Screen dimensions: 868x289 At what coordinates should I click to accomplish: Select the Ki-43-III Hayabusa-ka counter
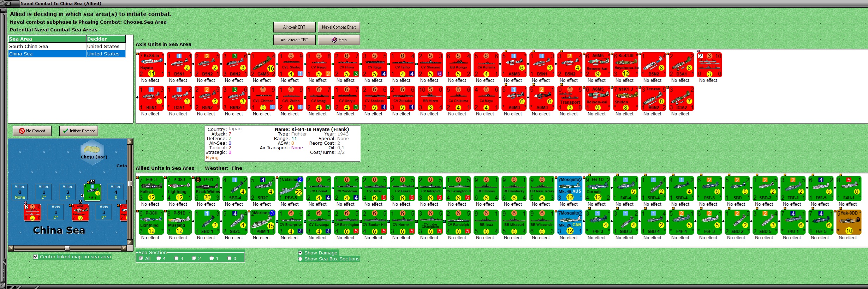click(x=626, y=65)
